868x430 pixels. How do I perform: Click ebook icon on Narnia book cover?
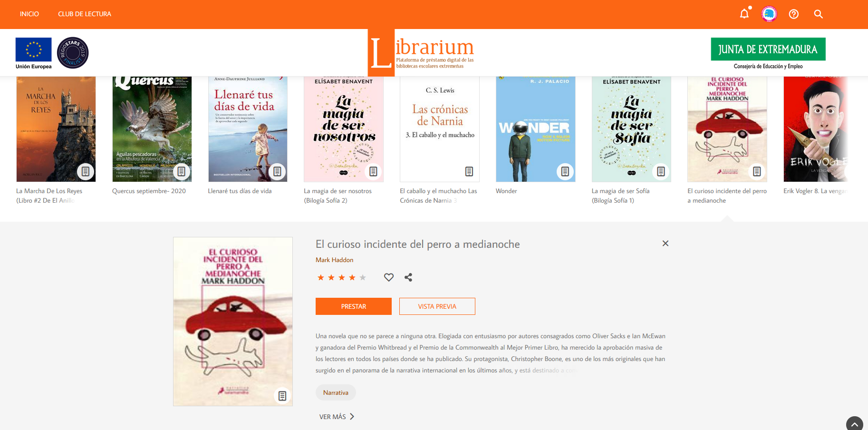tap(469, 171)
